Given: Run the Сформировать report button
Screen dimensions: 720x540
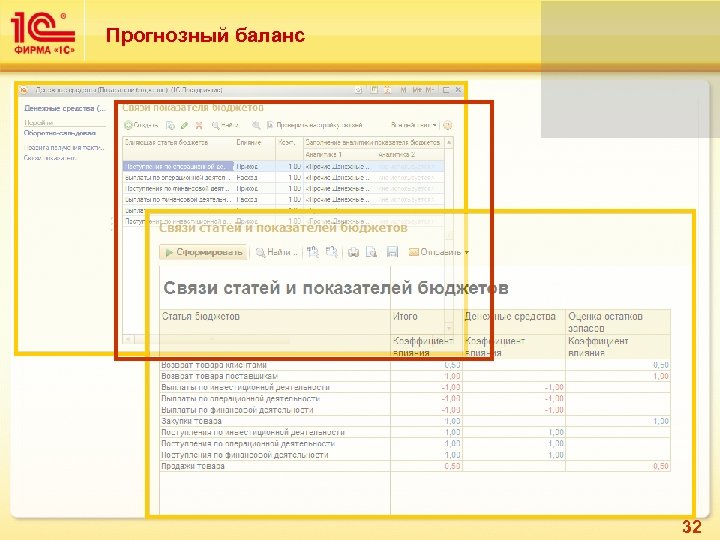Looking at the screenshot, I should pos(204,252).
